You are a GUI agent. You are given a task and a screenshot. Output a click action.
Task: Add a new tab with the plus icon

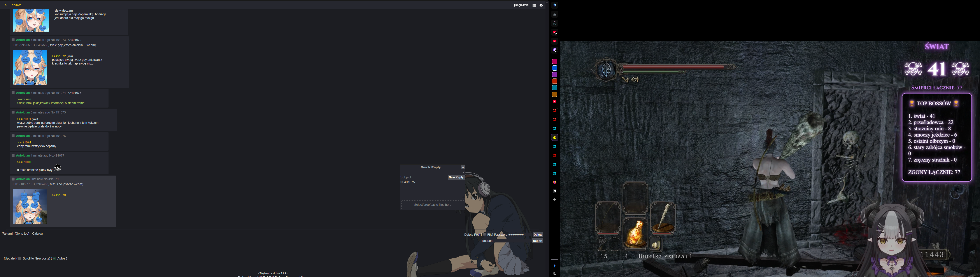[x=555, y=200]
